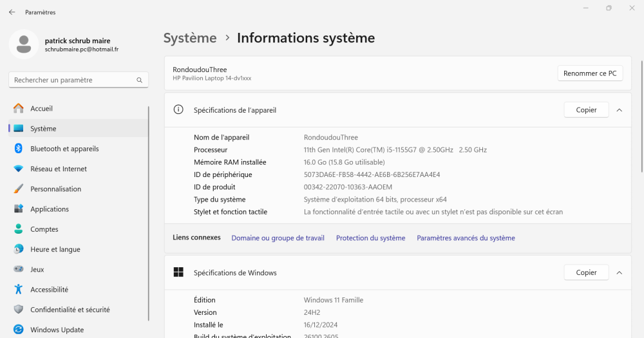Collapse Spécifications de l'appareil section
644x338 pixels.
pyautogui.click(x=619, y=110)
